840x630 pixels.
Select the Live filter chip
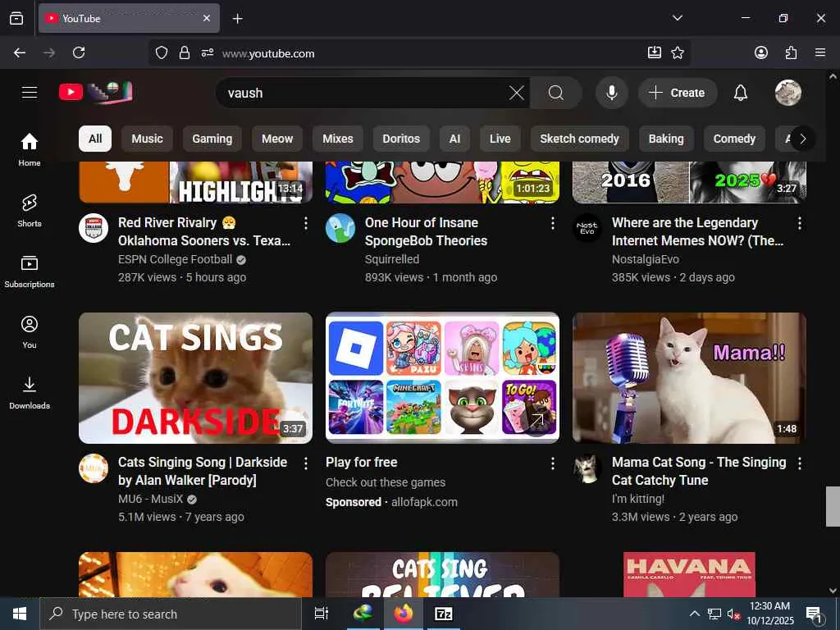[x=500, y=139]
